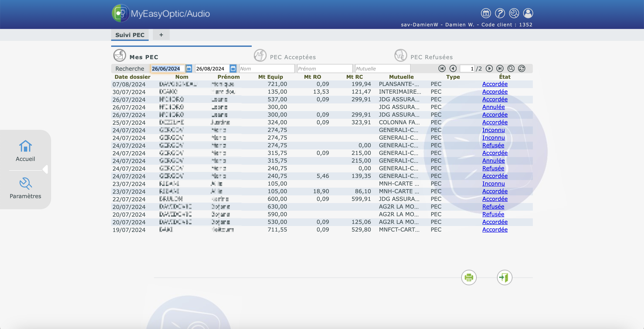Image resolution: width=644 pixels, height=329 pixels.
Task: Open the user profile icon
Action: [528, 13]
